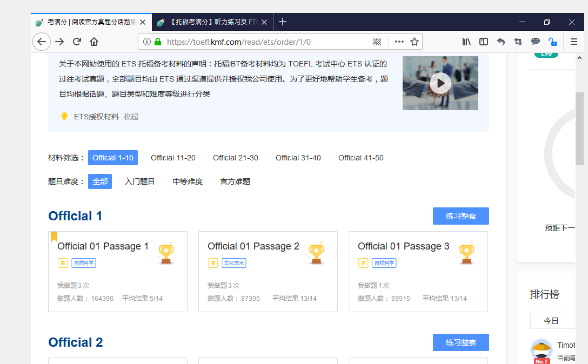This screenshot has width=588, height=364.
Task: Click the blue unlock extension icon
Action: (x=553, y=42)
